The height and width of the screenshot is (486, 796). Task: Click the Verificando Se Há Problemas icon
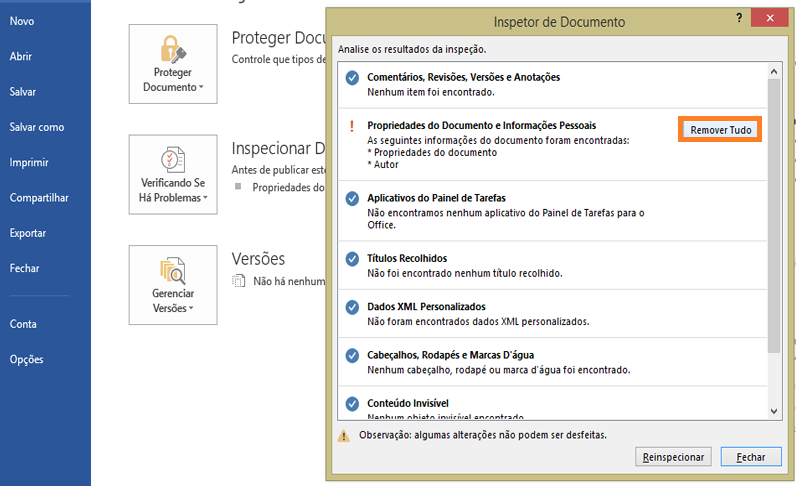[173, 159]
